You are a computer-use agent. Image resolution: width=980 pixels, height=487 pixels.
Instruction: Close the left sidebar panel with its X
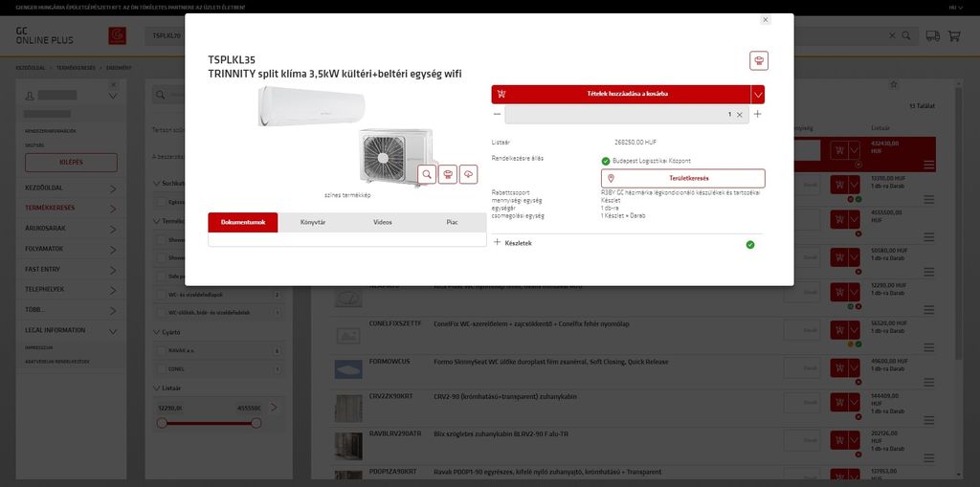113,84
